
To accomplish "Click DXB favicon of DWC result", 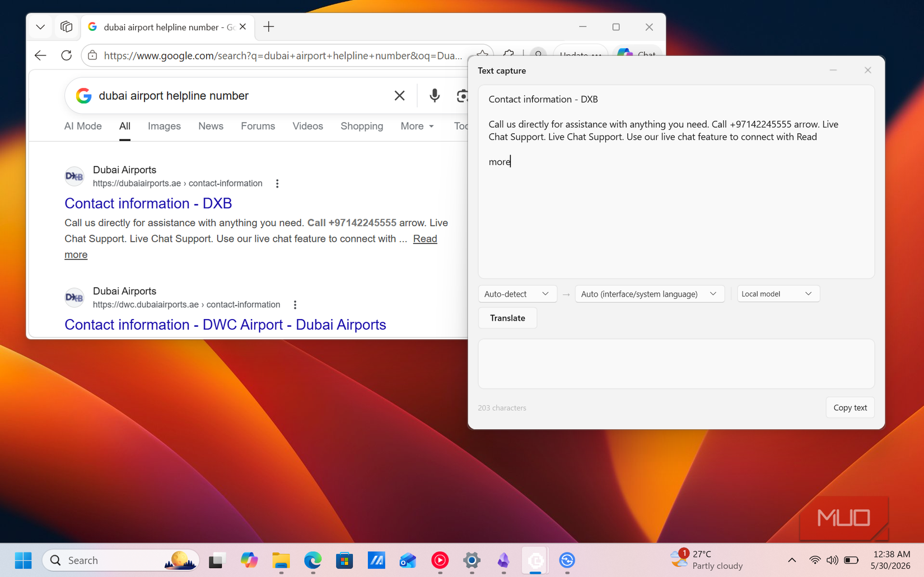I will coord(74,298).
